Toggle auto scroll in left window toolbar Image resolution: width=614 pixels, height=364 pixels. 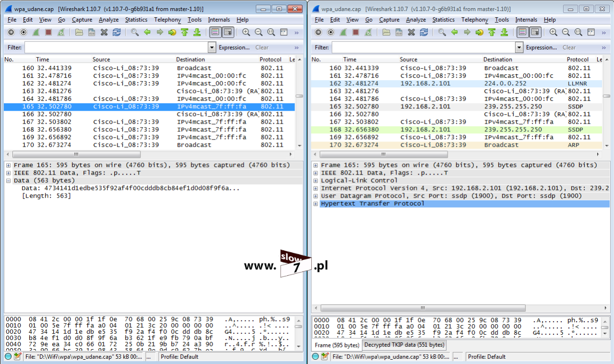pyautogui.click(x=228, y=32)
